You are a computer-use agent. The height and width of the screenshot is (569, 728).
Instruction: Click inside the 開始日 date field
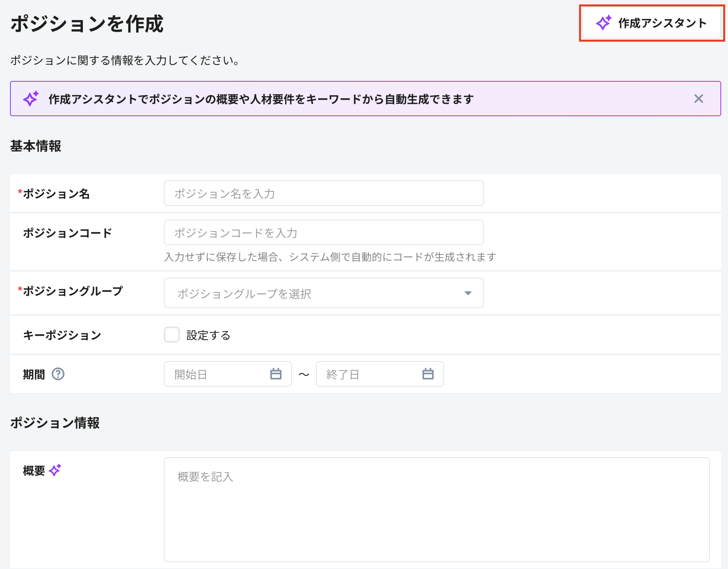pos(216,374)
